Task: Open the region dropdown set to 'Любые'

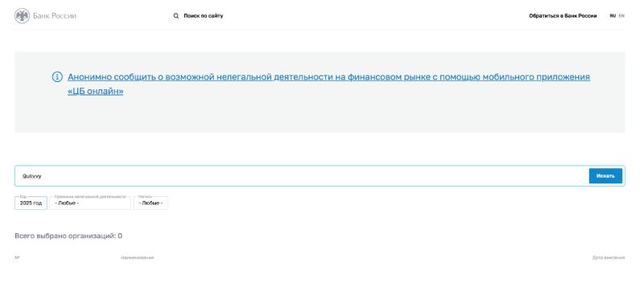Action: (151, 203)
